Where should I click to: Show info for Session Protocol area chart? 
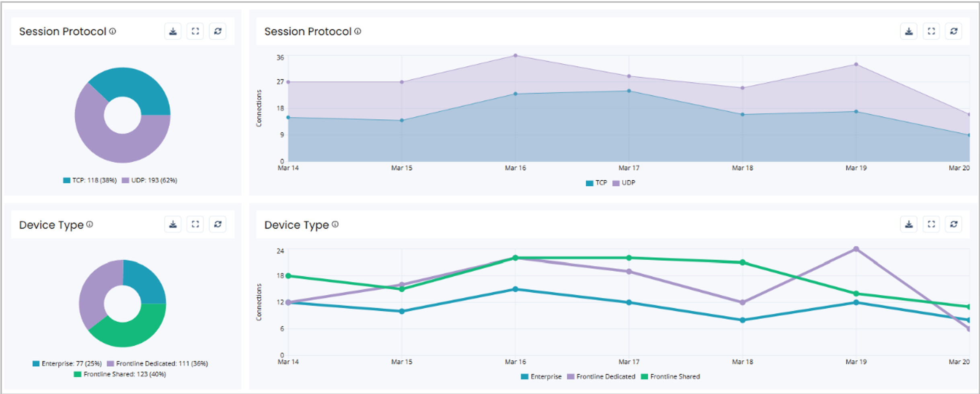pos(358,31)
